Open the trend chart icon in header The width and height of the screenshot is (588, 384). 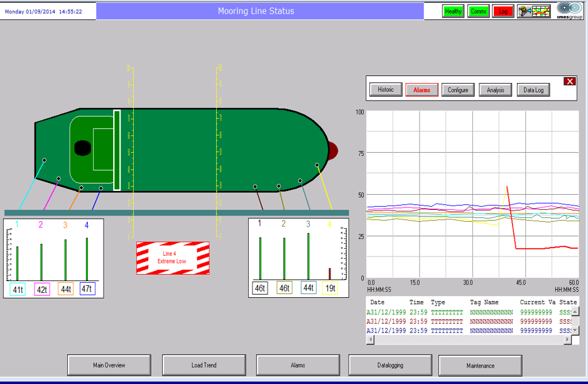pyautogui.click(x=534, y=11)
